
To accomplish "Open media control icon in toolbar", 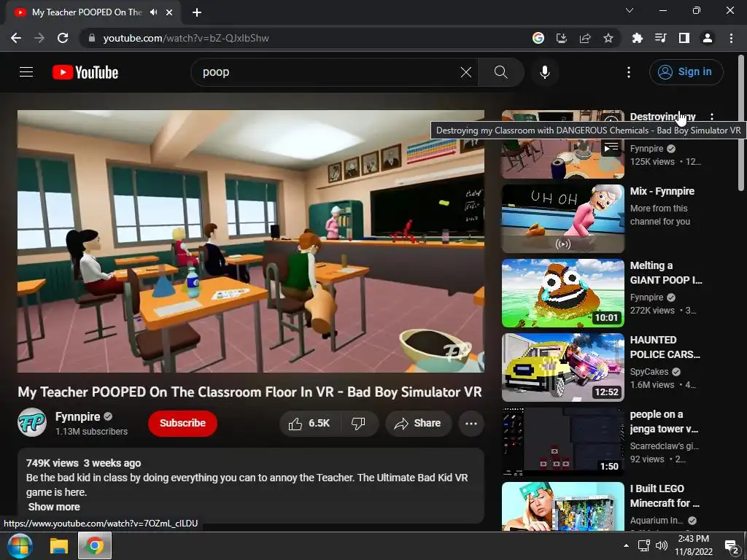I will click(661, 38).
